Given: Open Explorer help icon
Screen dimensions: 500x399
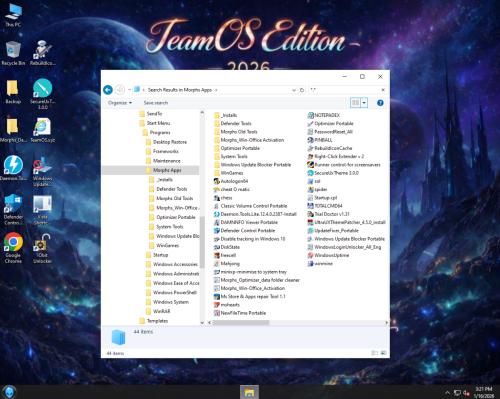Looking at the screenshot, I should pyautogui.click(x=380, y=103).
